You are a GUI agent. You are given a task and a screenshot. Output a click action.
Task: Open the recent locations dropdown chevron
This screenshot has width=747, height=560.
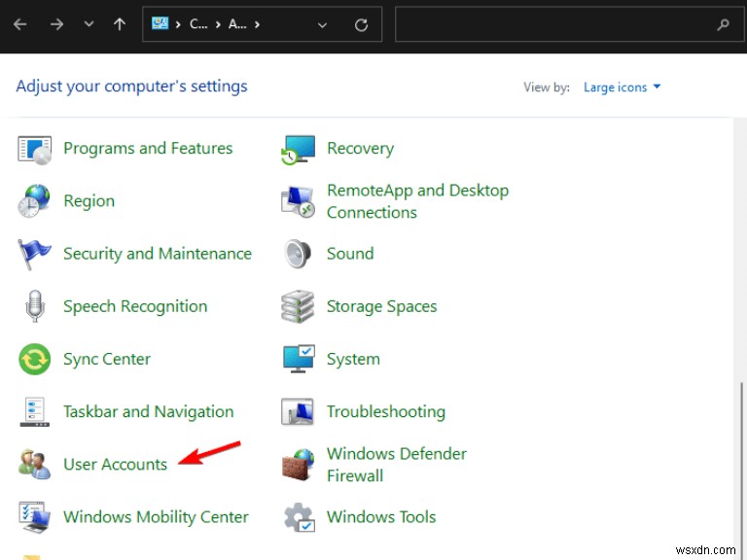coord(89,23)
